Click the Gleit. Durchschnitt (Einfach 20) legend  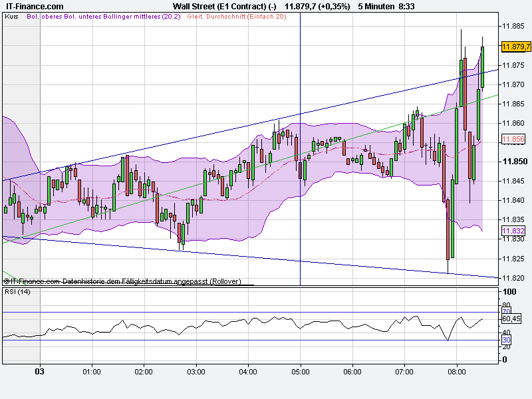pyautogui.click(x=237, y=16)
